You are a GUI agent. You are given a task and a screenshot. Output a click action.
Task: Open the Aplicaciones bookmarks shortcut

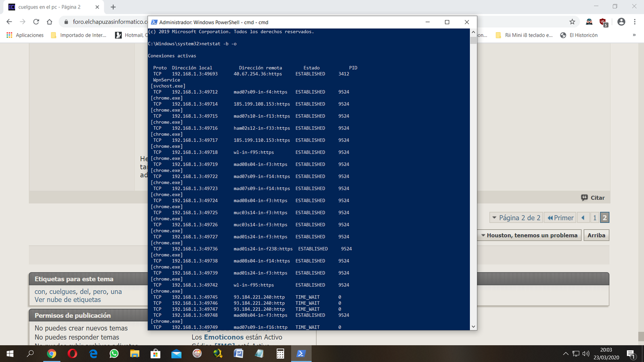click(x=25, y=35)
